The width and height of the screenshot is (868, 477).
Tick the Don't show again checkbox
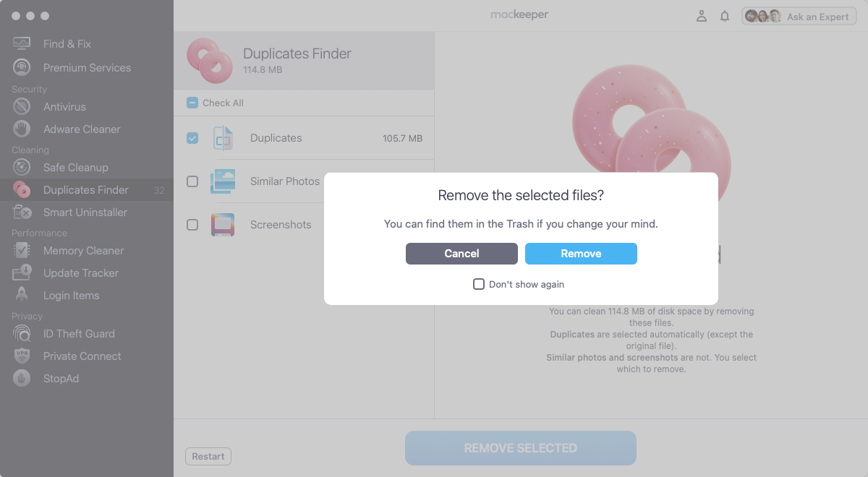[x=479, y=284]
